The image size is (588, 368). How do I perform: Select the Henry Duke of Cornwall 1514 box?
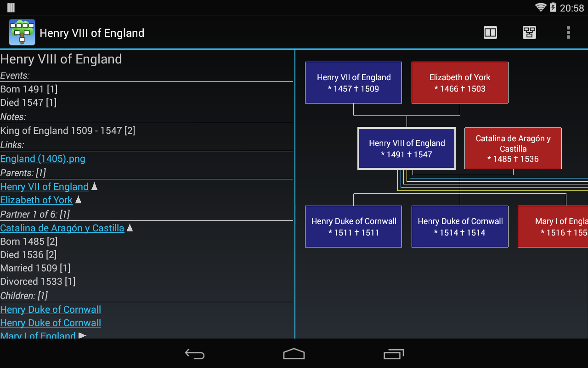pos(460,227)
